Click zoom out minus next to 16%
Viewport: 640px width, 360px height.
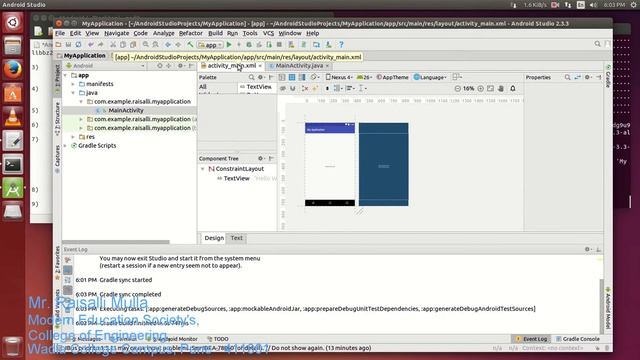tap(458, 89)
